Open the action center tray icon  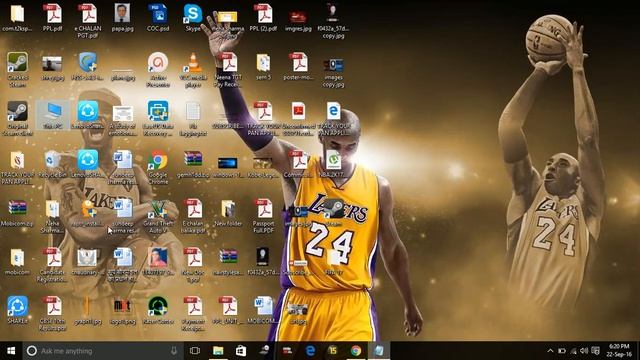click(596, 351)
